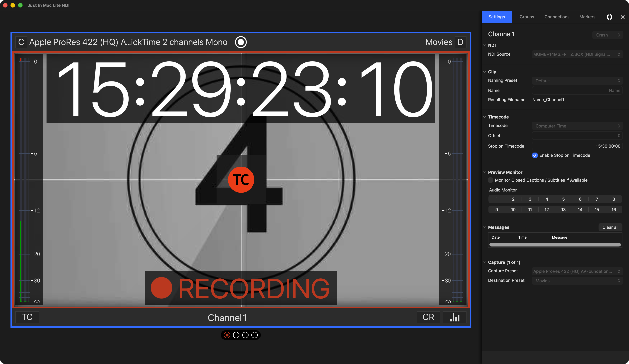The width and height of the screenshot is (629, 364).
Task: Click the Channel1 label in bottom bar
Action: [227, 318]
